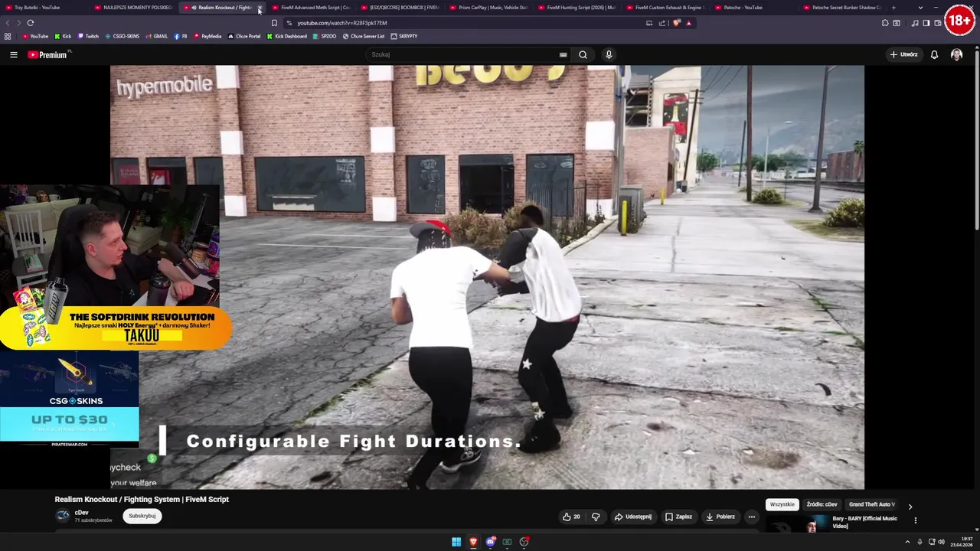The height and width of the screenshot is (551, 980).
Task: Switch to FiveM Custom Exhaust & Engine tab
Action: (665, 8)
